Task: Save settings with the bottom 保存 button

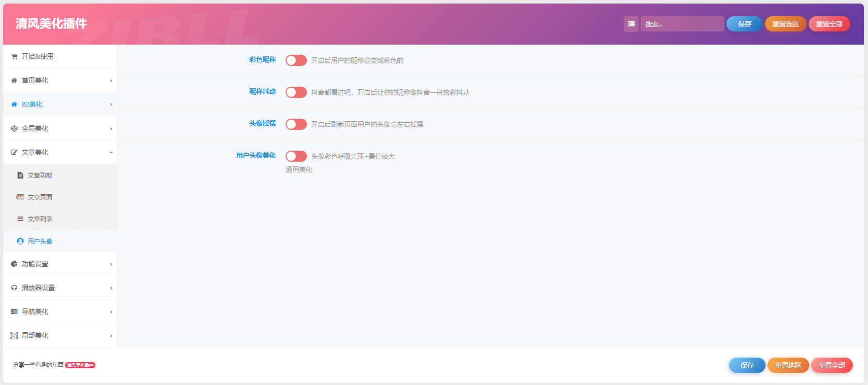Action: coord(747,365)
